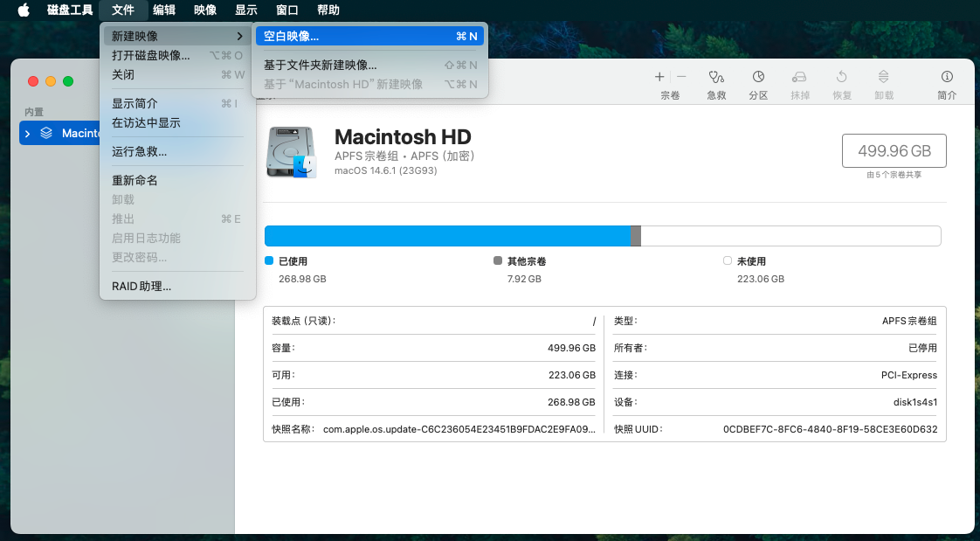Select 打开磁盘映像... menu item
Screen dimensions: 980x541
coord(177,56)
